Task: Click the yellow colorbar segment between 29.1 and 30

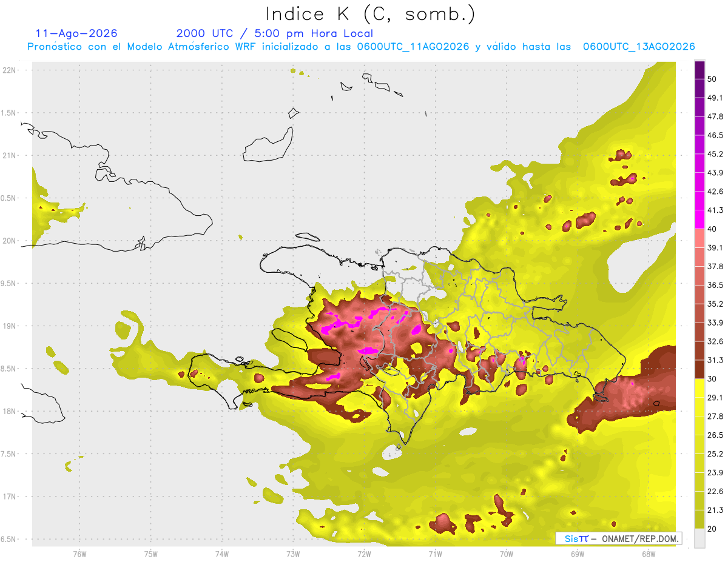Action: coord(699,388)
